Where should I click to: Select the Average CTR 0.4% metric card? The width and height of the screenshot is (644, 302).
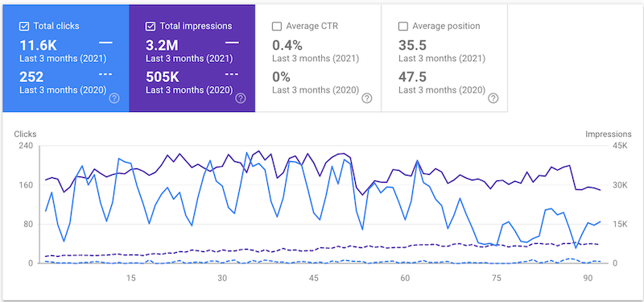pos(318,58)
